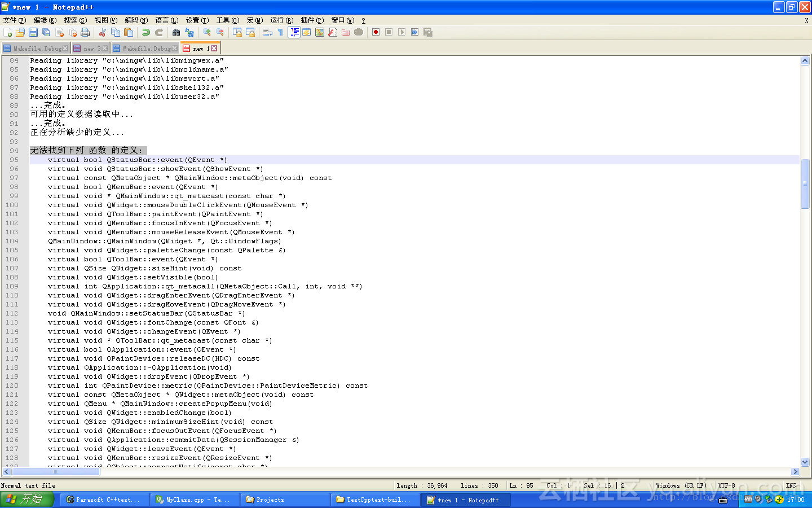Click the Zoom in magnifier icon
This screenshot has height=508, width=812.
(207, 32)
